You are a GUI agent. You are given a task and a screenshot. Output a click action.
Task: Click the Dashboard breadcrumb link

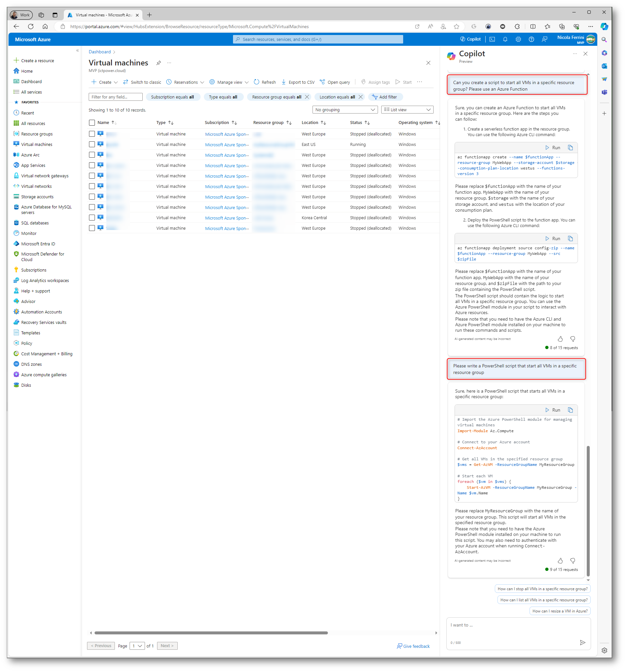[x=100, y=52]
